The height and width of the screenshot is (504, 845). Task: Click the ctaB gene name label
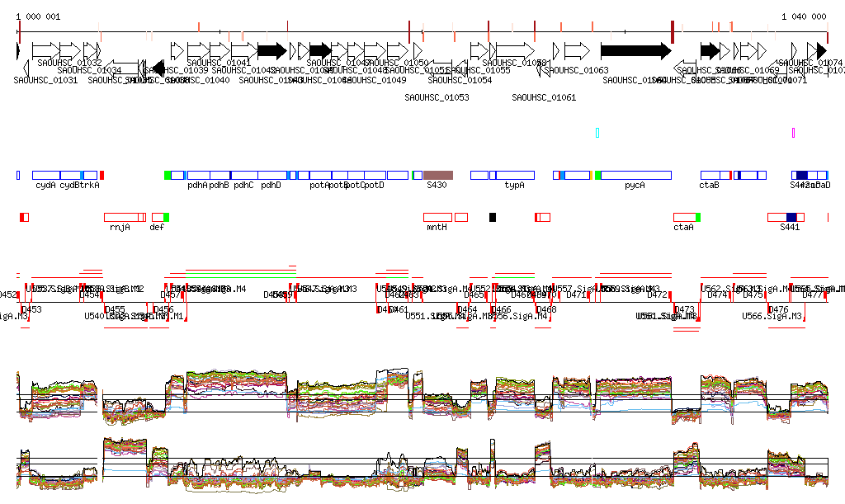[709, 186]
